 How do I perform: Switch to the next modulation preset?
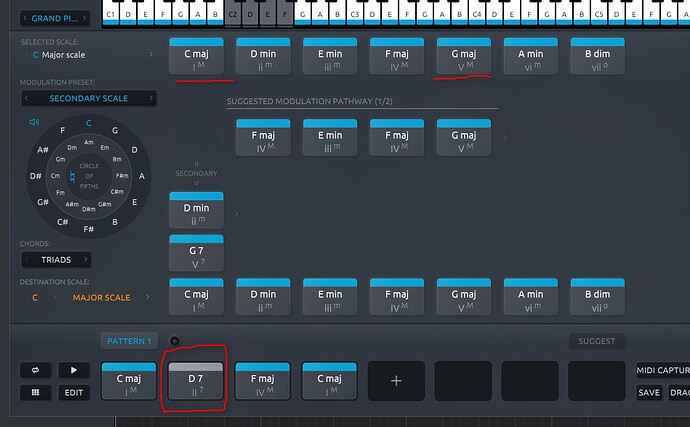click(151, 98)
